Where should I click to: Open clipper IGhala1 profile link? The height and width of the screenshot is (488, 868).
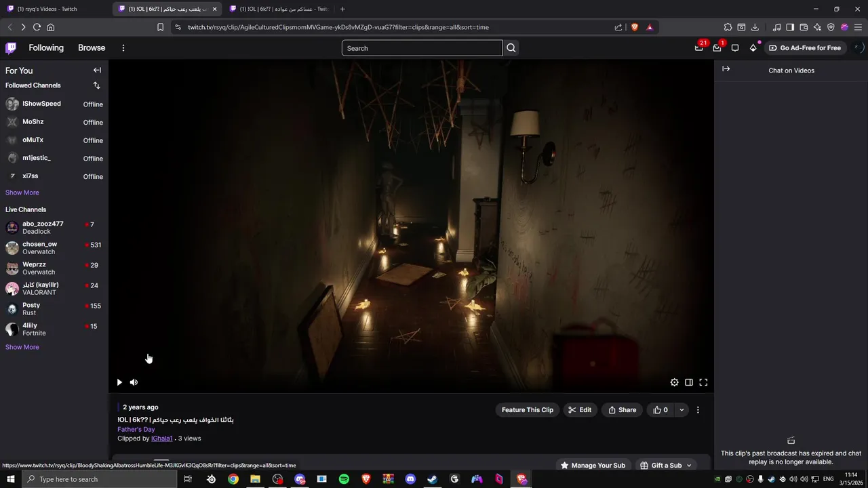pyautogui.click(x=162, y=439)
